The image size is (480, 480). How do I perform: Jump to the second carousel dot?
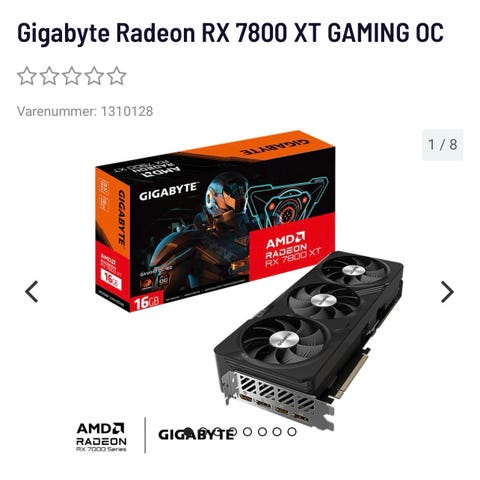coord(203,432)
